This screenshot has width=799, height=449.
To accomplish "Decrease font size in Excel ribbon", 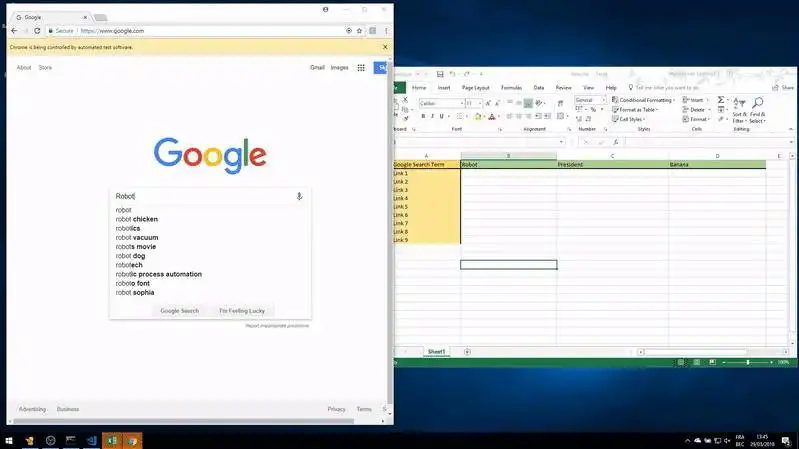I will coord(498,103).
